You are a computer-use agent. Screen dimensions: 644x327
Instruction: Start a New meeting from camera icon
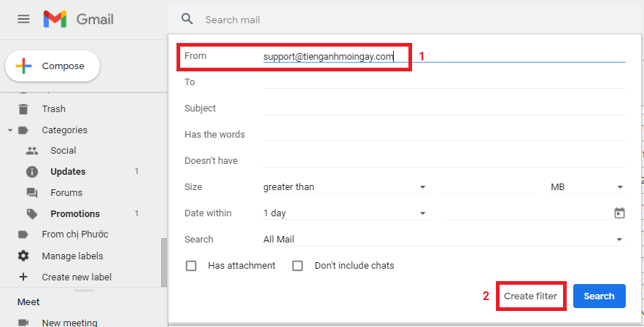tap(23, 323)
